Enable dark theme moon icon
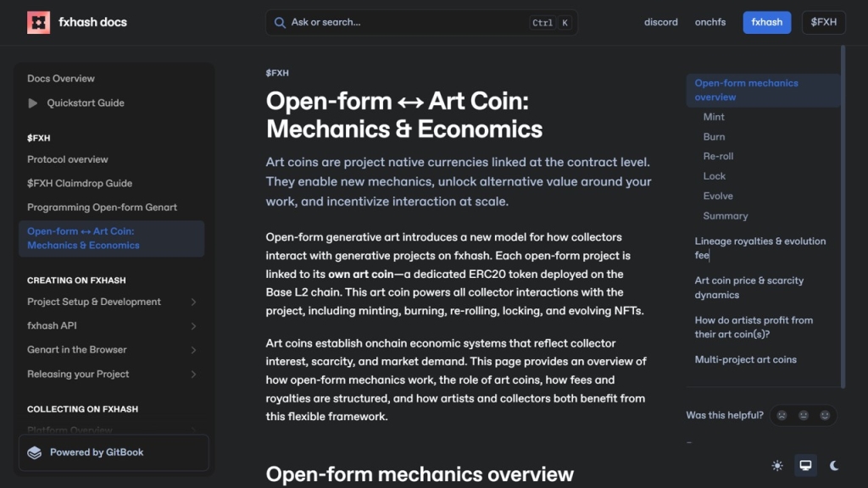The width and height of the screenshot is (868, 488). click(834, 465)
